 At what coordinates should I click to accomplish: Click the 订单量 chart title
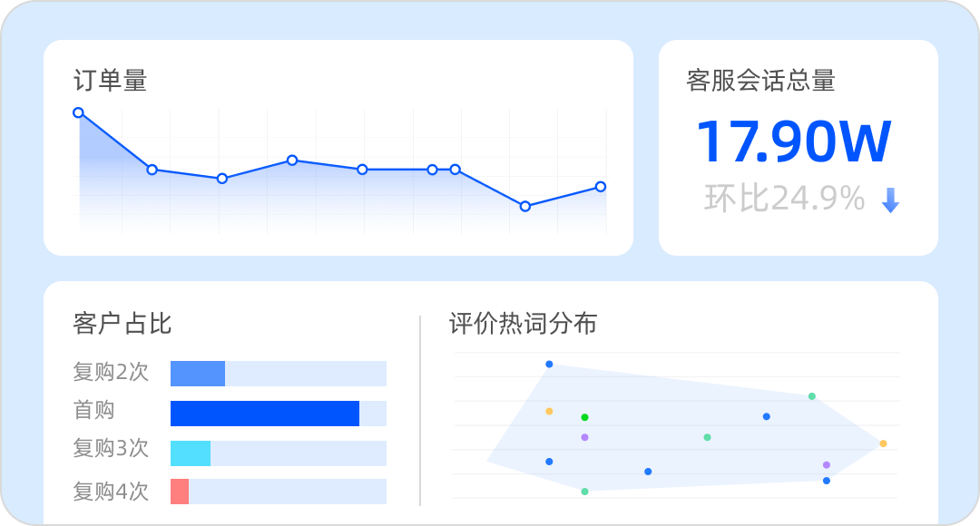[110, 81]
